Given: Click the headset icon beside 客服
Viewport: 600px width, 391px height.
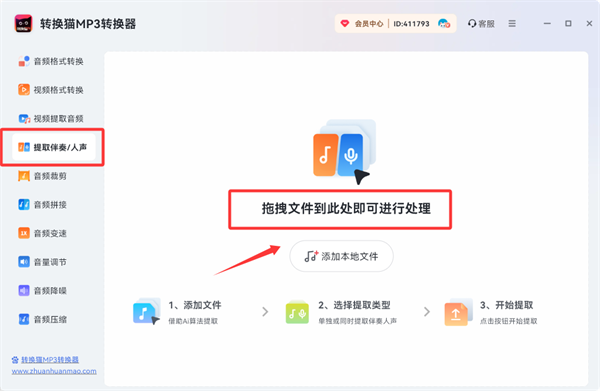Looking at the screenshot, I should coord(472,24).
